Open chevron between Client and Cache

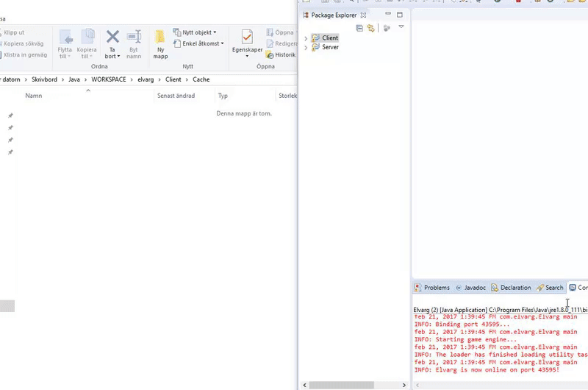point(187,79)
